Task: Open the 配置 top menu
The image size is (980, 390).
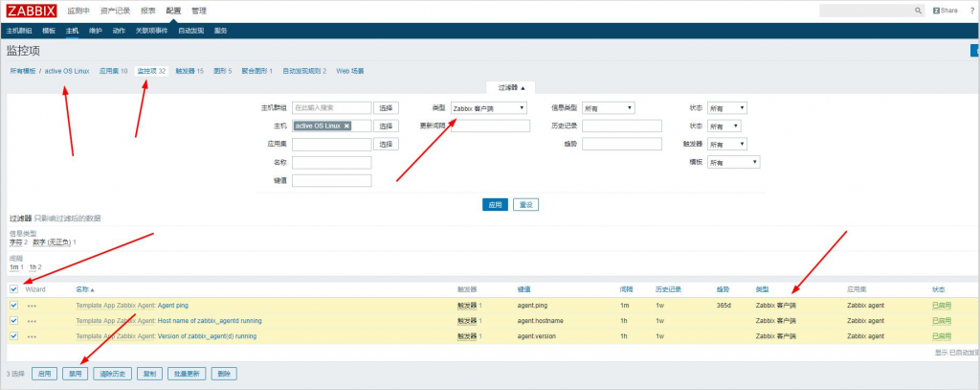Action: coord(174,11)
